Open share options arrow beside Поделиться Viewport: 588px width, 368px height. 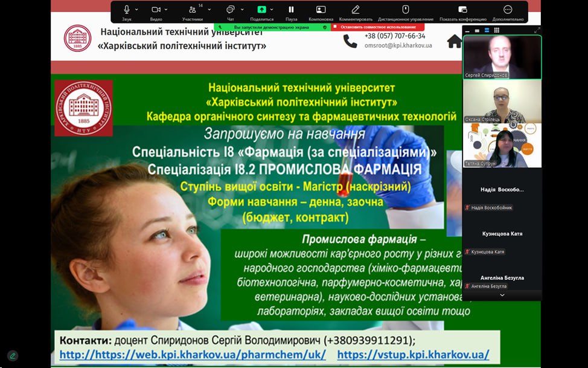pos(272,10)
